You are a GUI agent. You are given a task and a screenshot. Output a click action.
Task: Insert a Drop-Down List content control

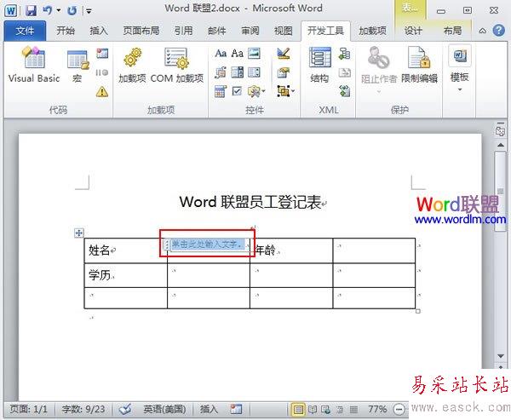(254, 72)
